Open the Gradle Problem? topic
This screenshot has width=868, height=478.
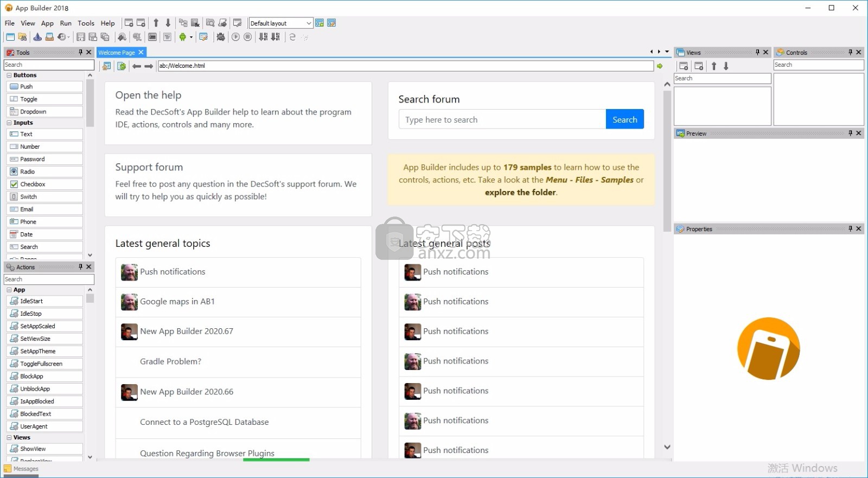click(170, 361)
